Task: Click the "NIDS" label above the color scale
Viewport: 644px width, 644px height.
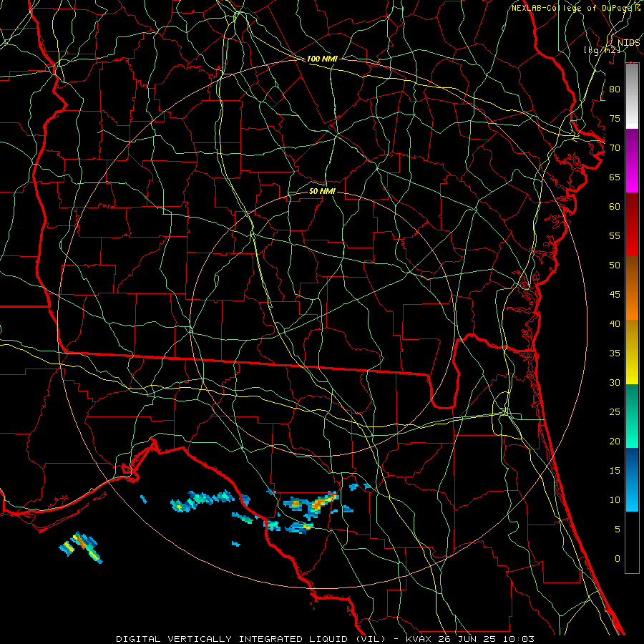Action: (x=628, y=43)
